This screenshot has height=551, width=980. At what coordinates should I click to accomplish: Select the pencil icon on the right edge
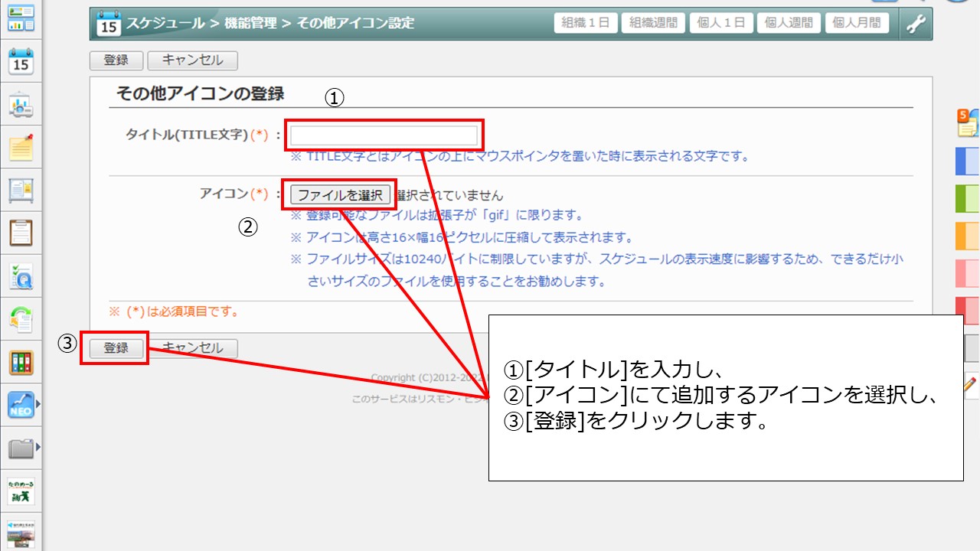coord(971,385)
